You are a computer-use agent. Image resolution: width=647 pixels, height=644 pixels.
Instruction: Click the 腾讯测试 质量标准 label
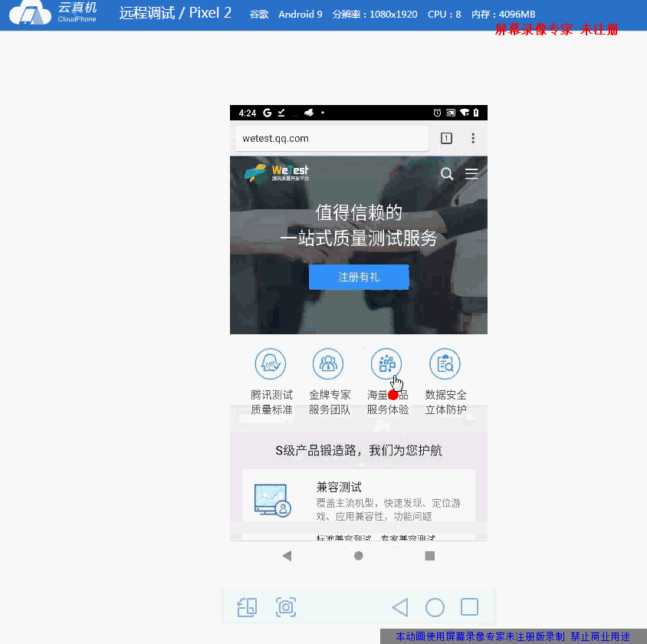(x=271, y=402)
